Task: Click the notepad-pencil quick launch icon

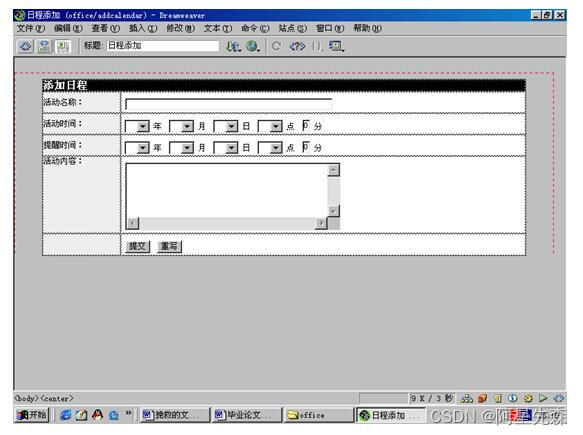Action: (x=81, y=415)
